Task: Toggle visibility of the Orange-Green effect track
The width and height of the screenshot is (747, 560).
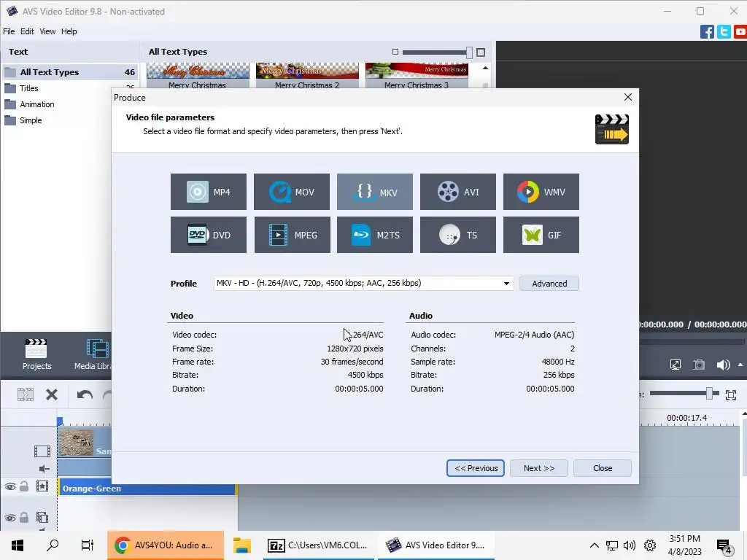Action: click(x=10, y=486)
